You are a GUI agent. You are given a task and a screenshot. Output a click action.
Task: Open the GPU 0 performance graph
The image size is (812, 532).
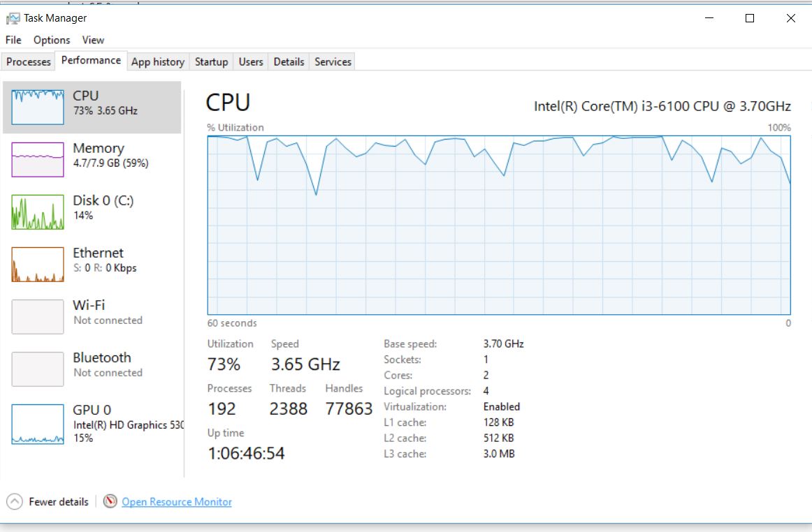tap(37, 424)
